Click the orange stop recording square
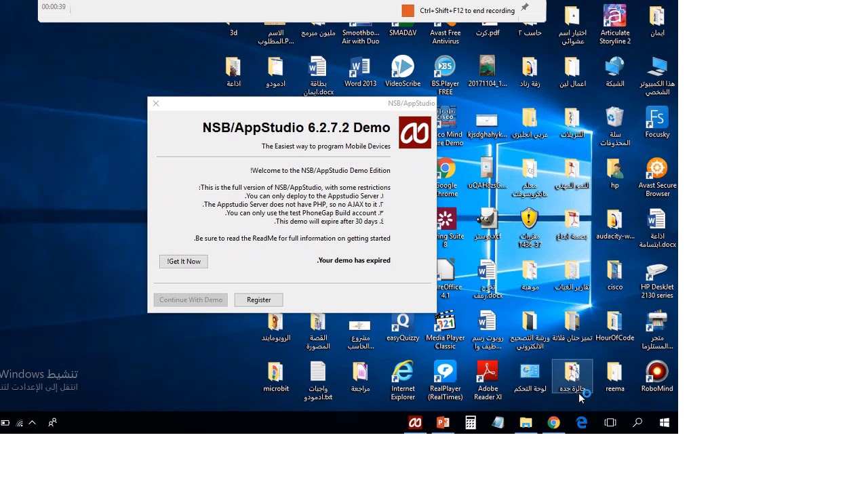Viewport: 868px width, 488px height. tap(408, 10)
